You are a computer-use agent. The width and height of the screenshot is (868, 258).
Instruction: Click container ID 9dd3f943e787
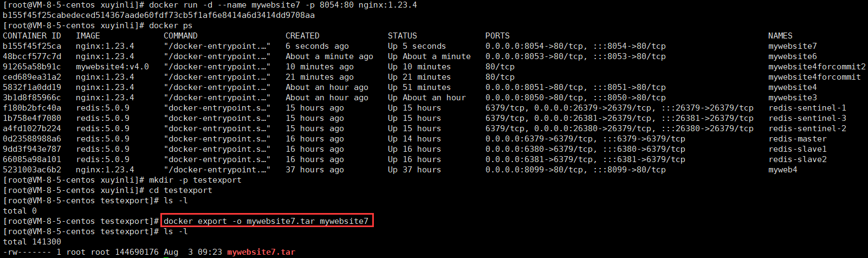coord(32,149)
